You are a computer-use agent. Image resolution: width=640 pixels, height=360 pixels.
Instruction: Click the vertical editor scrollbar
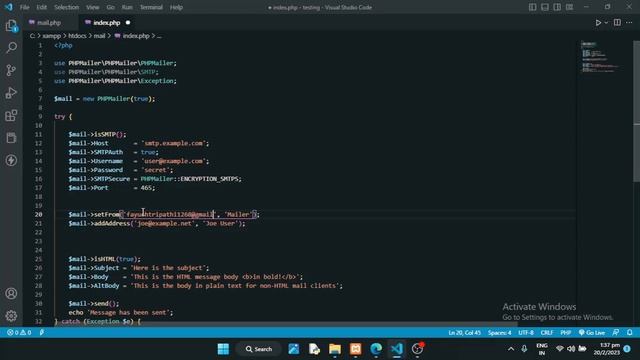click(636, 111)
